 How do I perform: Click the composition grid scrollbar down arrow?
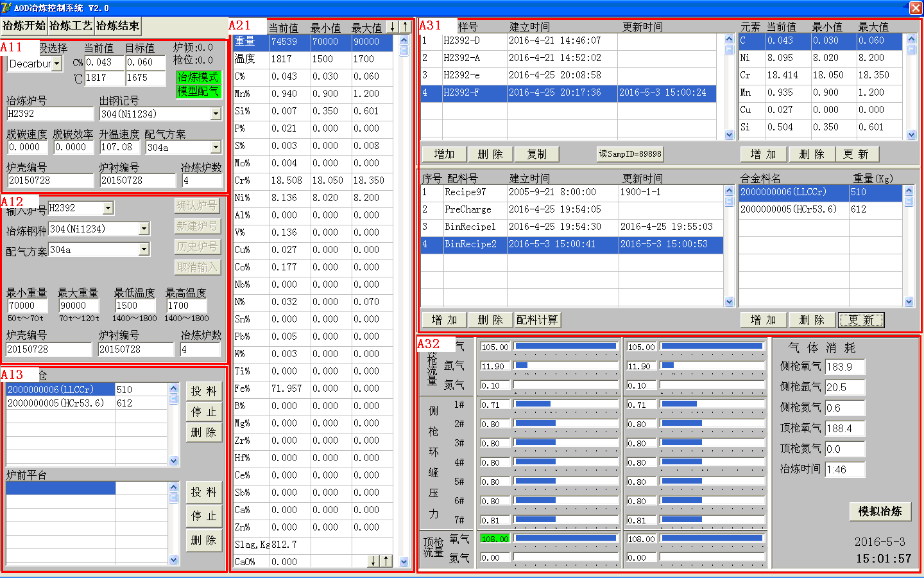click(404, 561)
